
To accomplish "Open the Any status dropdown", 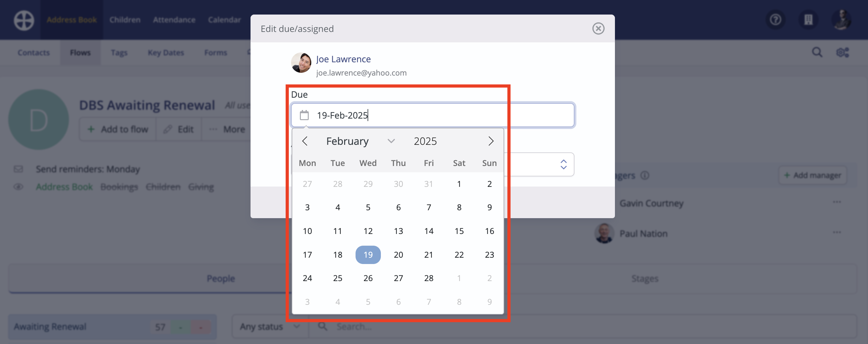I will coord(270,327).
